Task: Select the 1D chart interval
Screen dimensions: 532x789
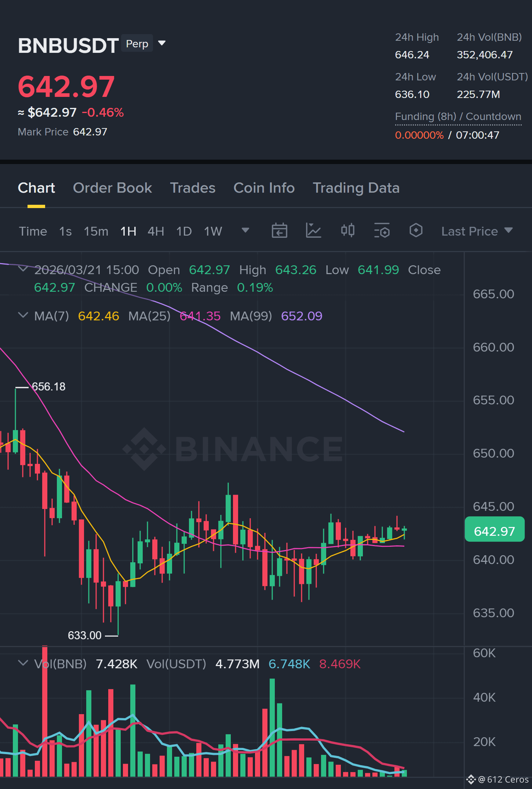Action: click(184, 232)
